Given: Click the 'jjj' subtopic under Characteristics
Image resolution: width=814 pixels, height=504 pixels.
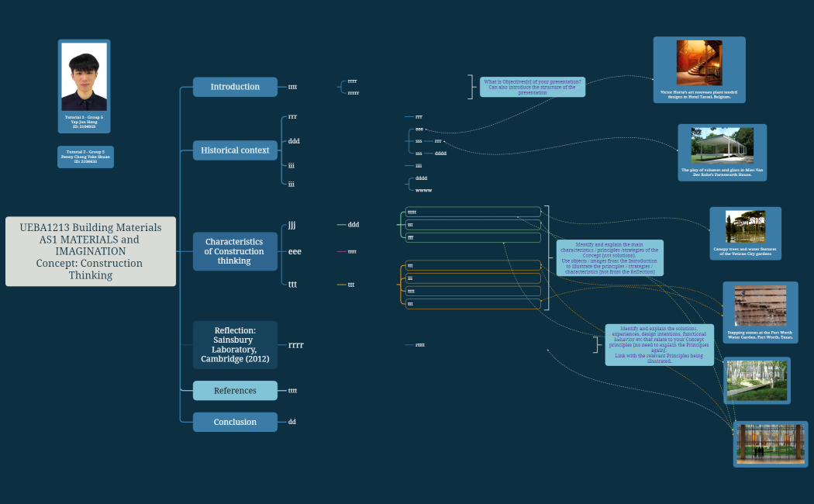Looking at the screenshot, I should 291,225.
